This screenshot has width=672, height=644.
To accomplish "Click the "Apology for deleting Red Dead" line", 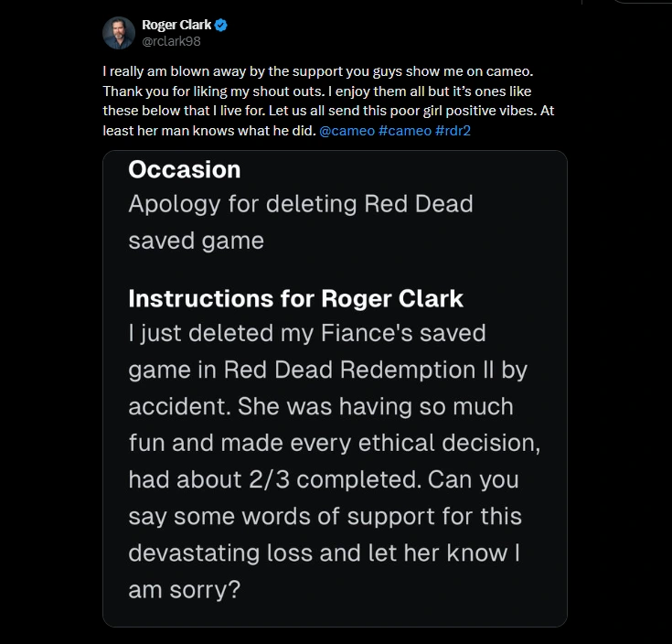I will pyautogui.click(x=301, y=203).
